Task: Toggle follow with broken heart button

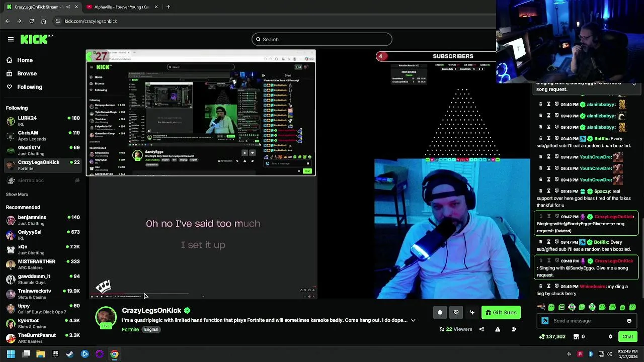Action: [456, 313]
